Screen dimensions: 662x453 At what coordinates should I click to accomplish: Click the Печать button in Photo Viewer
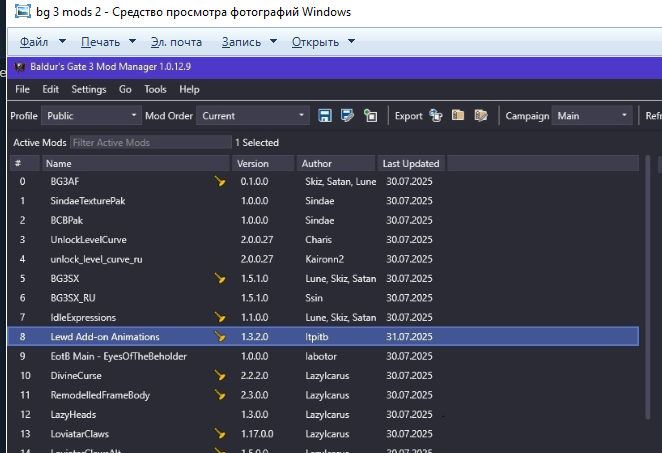click(100, 42)
